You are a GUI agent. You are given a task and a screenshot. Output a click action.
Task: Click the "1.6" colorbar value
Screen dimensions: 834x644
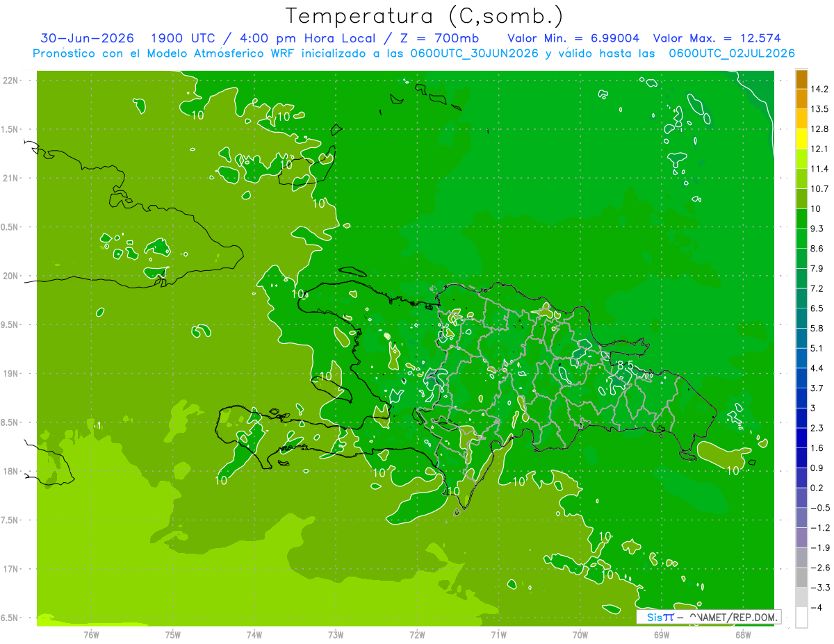pyautogui.click(x=818, y=448)
